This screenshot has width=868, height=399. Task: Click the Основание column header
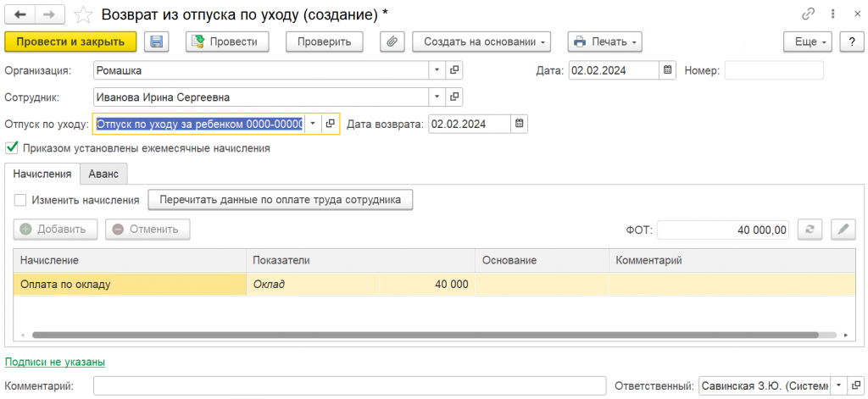pos(542,259)
